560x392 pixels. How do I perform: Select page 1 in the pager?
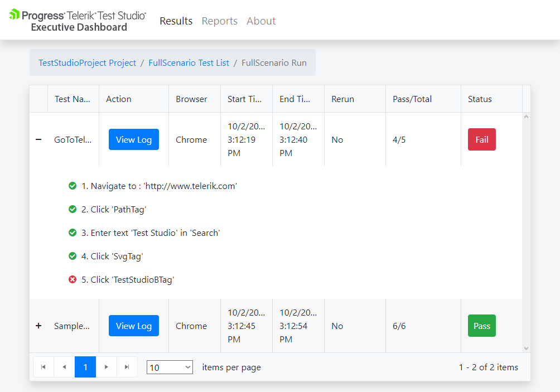(85, 367)
